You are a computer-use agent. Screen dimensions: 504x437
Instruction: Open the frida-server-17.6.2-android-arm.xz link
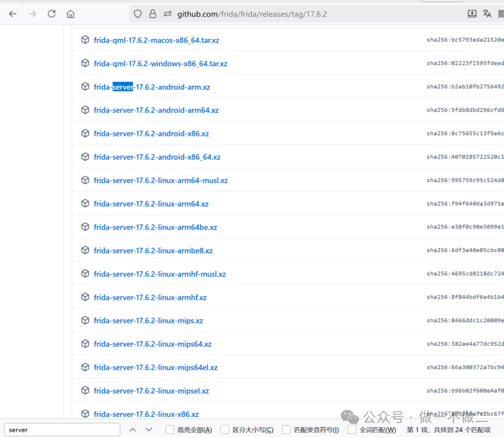[x=152, y=86]
